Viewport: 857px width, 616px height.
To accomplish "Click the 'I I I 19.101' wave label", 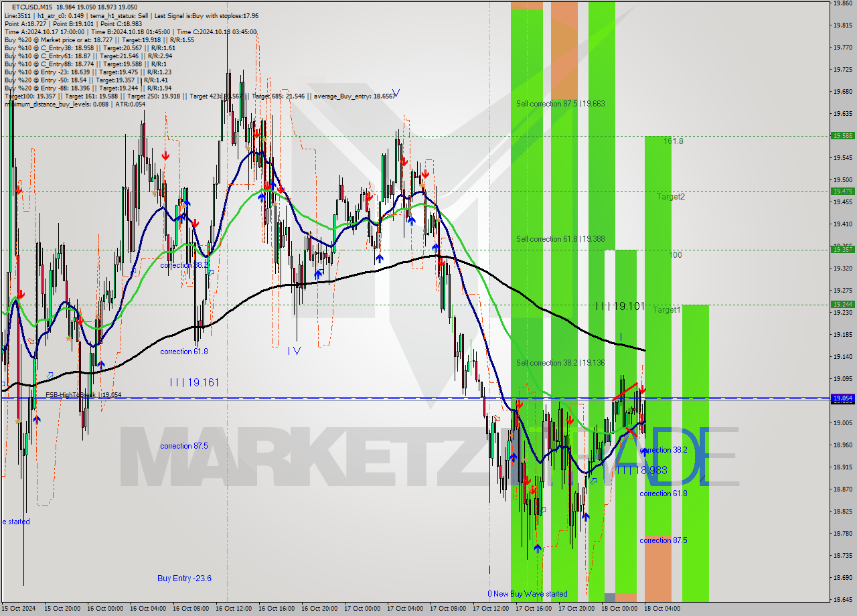I will click(620, 306).
